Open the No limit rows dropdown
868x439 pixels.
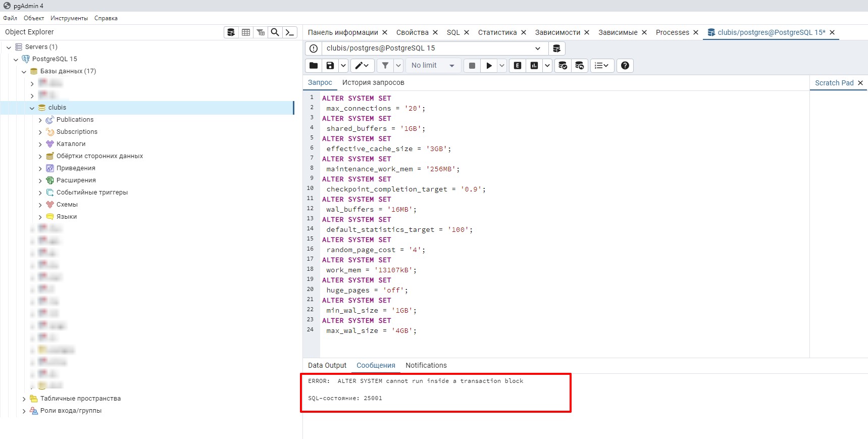coord(433,66)
